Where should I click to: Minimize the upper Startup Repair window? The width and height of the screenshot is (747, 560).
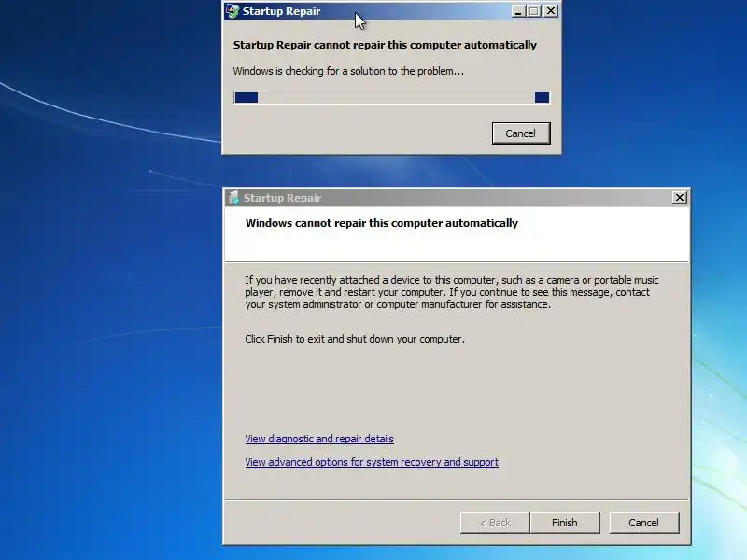tap(518, 11)
